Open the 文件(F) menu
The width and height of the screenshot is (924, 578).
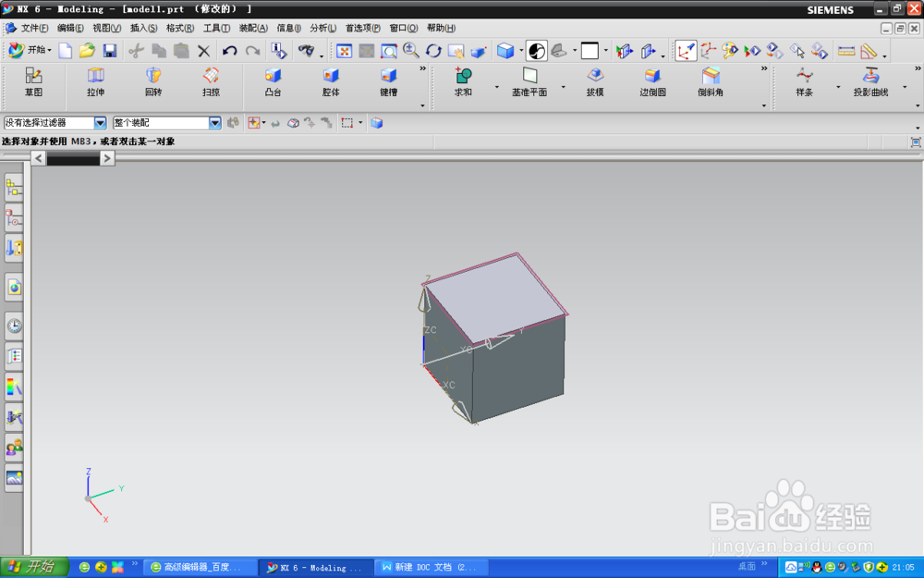35,28
